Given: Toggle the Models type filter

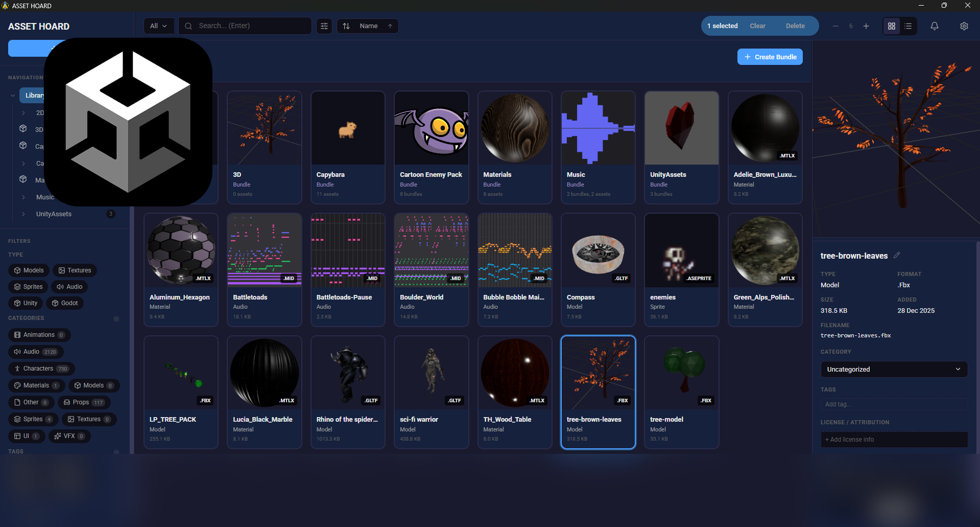Looking at the screenshot, I should pyautogui.click(x=29, y=270).
